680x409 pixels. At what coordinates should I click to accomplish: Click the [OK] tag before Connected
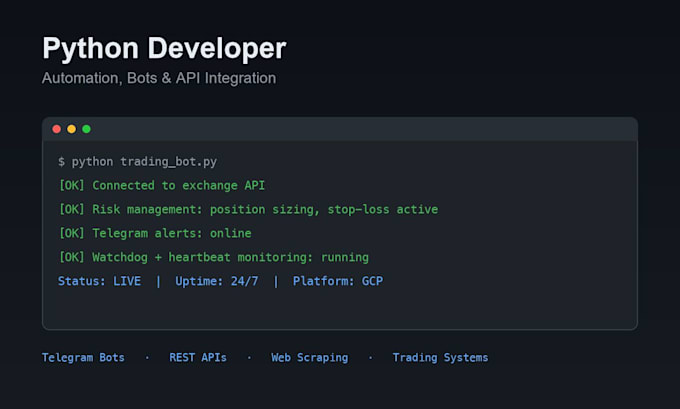pyautogui.click(x=72, y=186)
